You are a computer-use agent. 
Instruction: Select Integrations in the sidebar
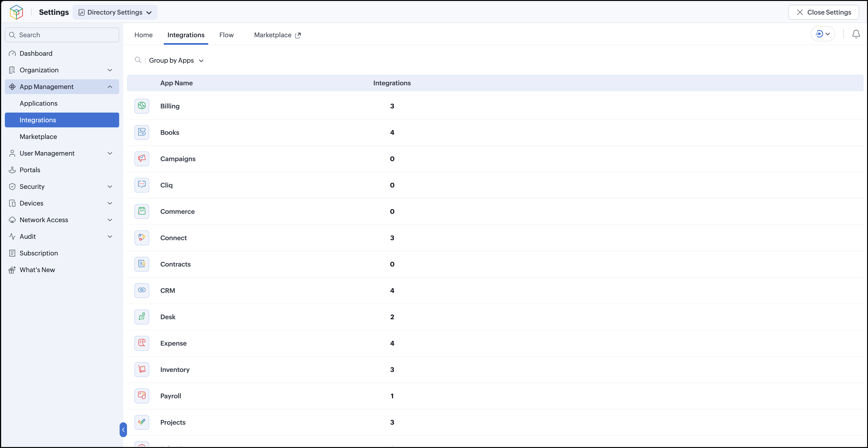(x=62, y=120)
